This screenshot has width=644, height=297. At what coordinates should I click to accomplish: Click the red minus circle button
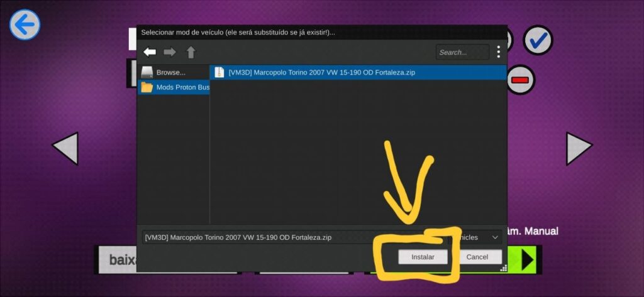(x=520, y=80)
